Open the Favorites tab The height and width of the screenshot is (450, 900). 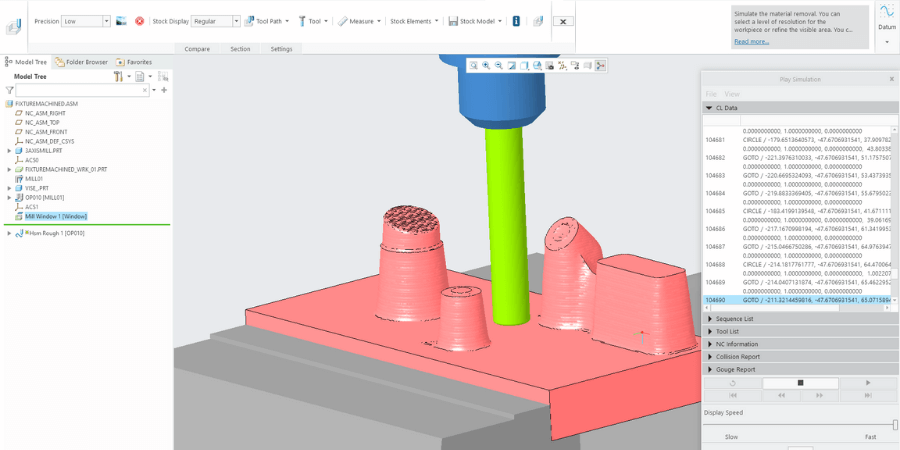[134, 62]
